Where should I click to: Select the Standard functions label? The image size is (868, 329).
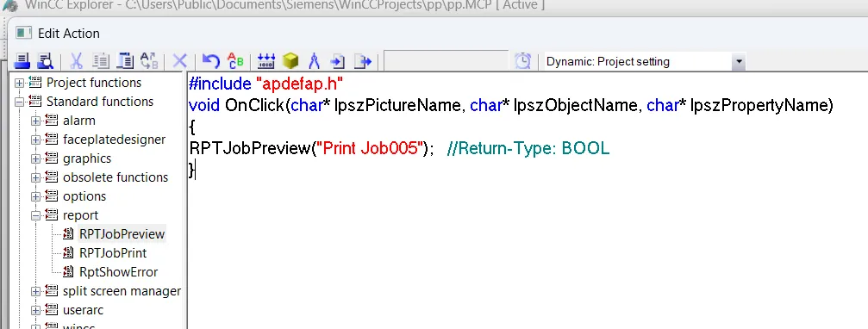[100, 101]
